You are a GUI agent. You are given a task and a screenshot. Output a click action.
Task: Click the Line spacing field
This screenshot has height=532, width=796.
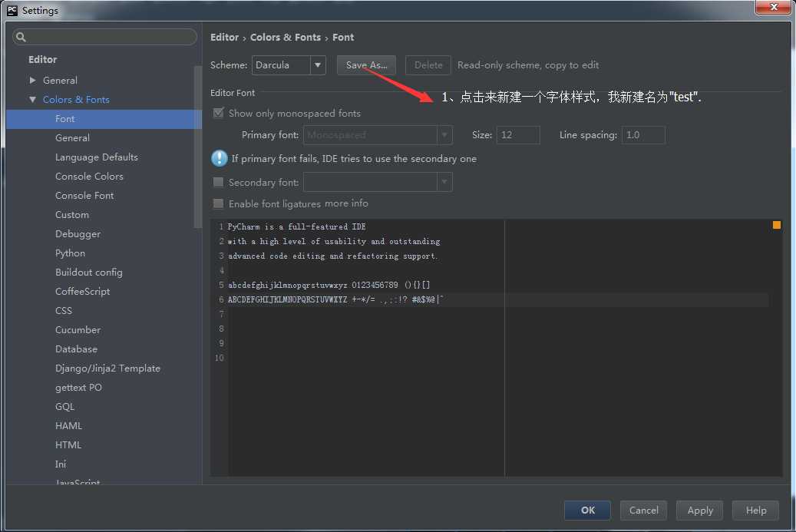click(x=643, y=135)
